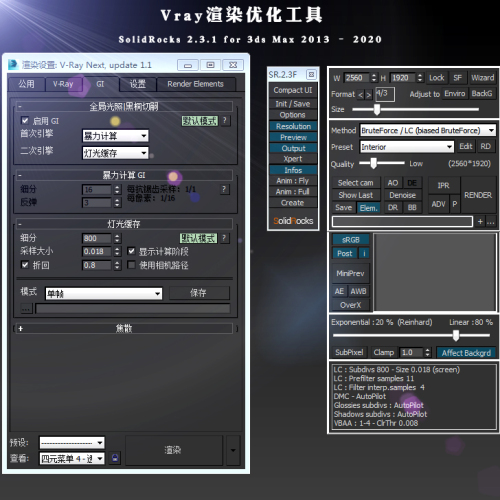Switch to the V-Ray tab
The image size is (500, 500).
(x=63, y=84)
